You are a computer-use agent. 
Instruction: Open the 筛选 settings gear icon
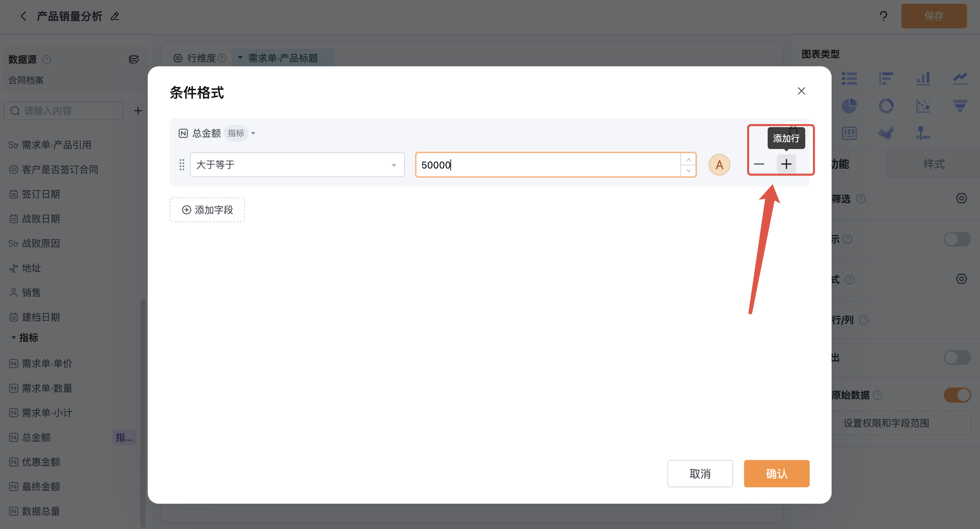[961, 198]
